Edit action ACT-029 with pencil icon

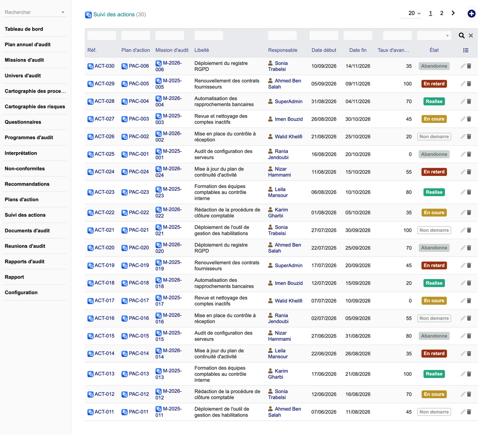(x=463, y=84)
